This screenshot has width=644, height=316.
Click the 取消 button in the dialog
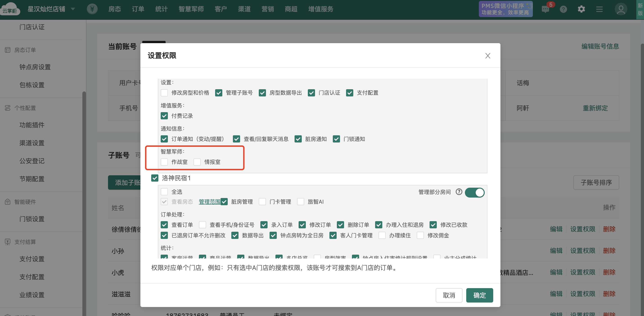point(449,295)
